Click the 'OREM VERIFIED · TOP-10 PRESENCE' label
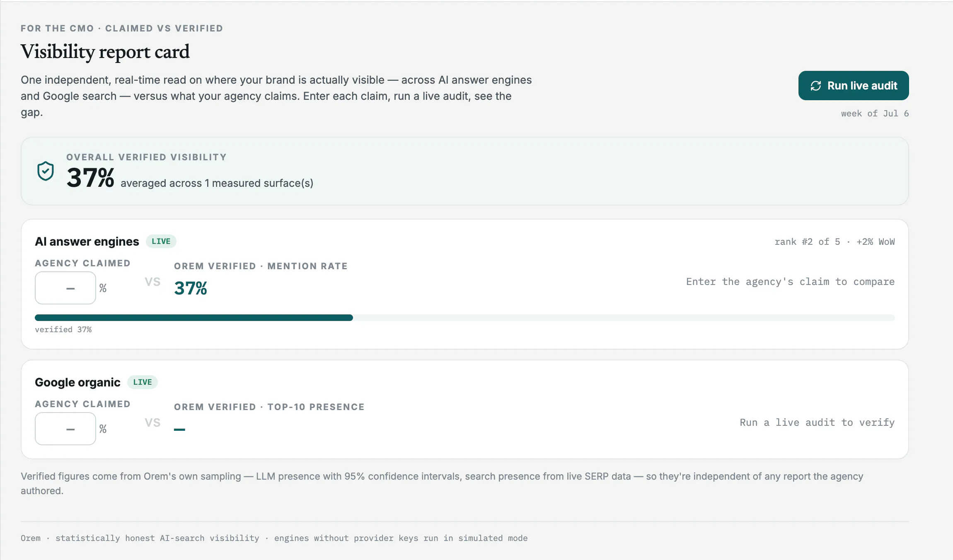The height and width of the screenshot is (560, 953). [269, 407]
